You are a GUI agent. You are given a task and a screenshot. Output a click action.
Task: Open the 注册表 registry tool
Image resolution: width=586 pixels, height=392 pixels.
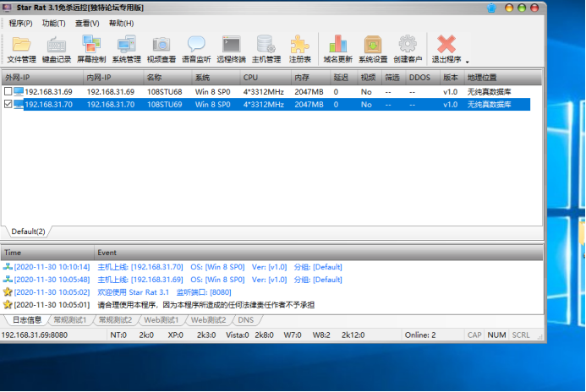299,49
